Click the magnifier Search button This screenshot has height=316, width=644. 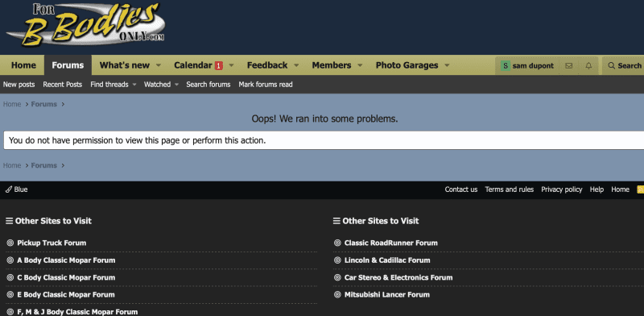tap(625, 65)
